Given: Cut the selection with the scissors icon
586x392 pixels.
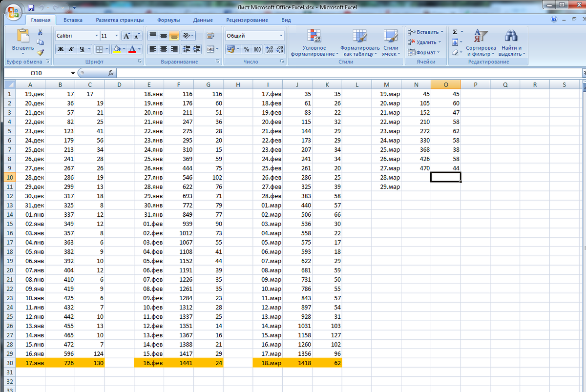Looking at the screenshot, I should (x=40, y=32).
